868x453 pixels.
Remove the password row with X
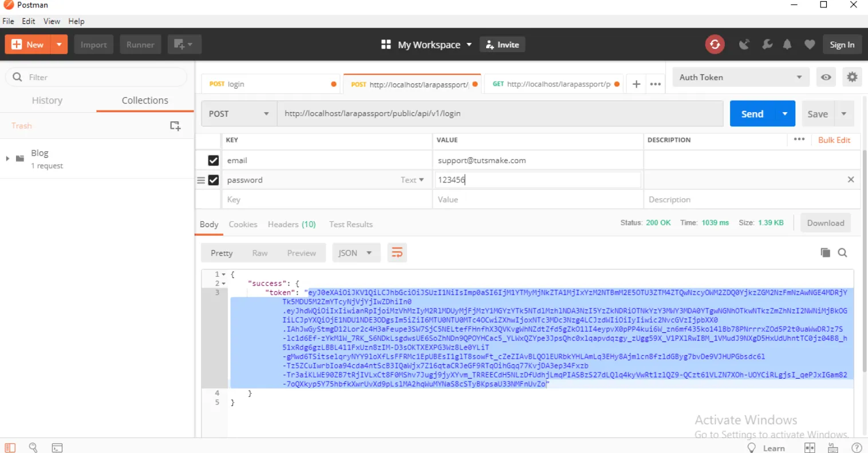tap(851, 180)
